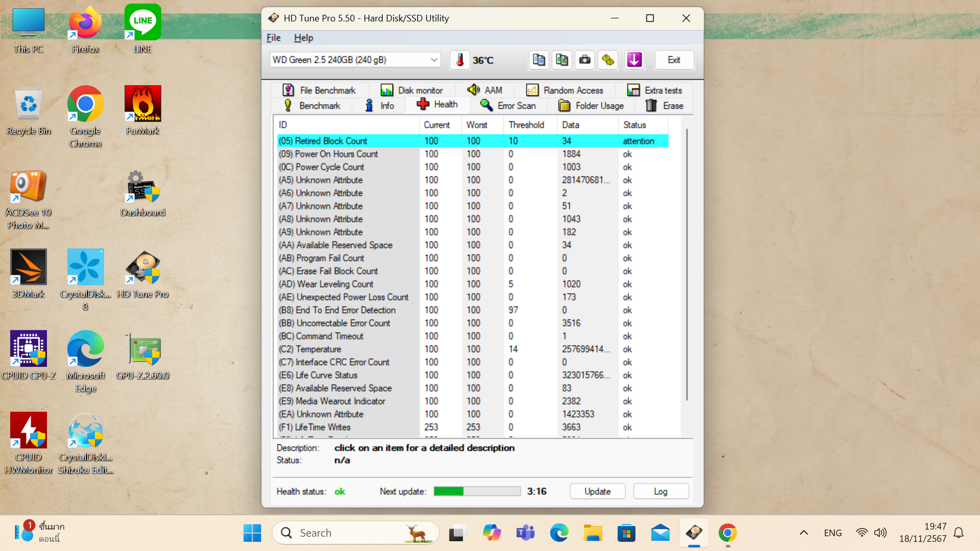Switch to the Benchmark tab

311,106
